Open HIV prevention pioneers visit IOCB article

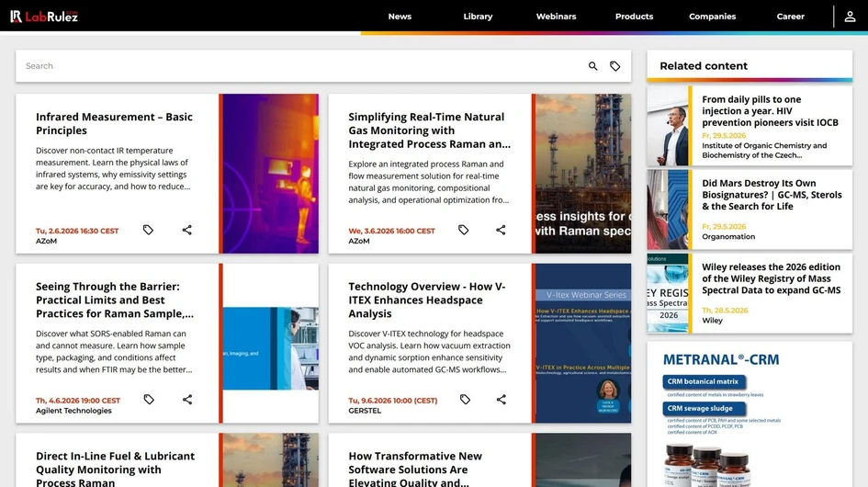click(770, 111)
